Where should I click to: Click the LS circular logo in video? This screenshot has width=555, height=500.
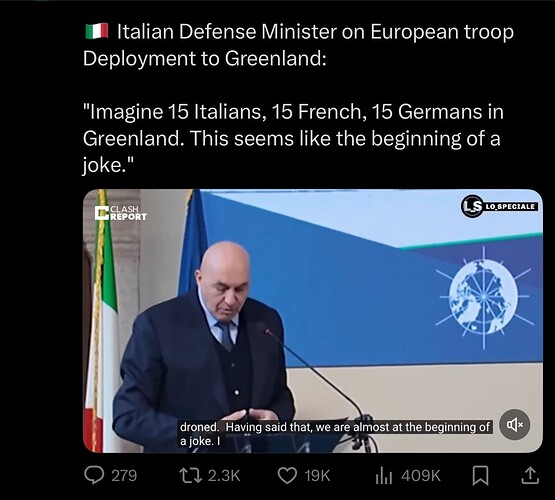(472, 206)
